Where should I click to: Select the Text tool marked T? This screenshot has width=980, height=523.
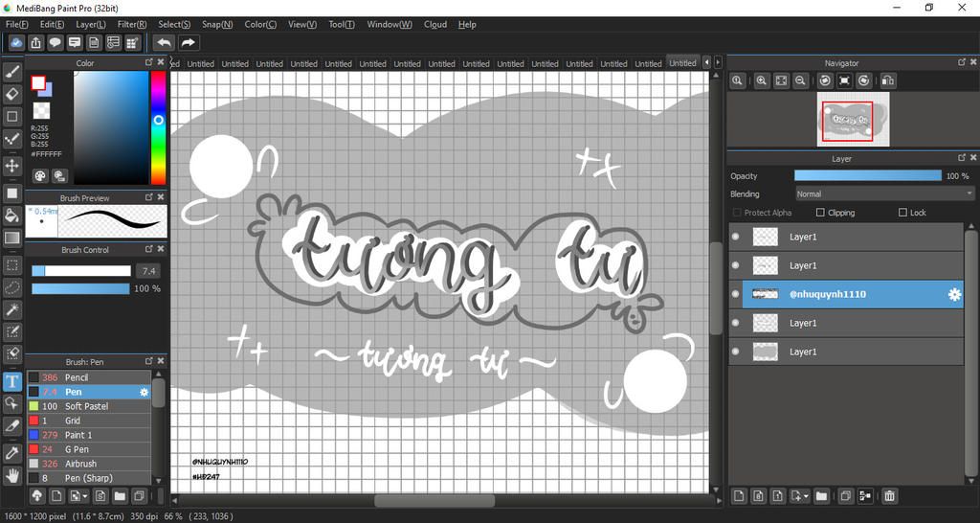point(11,381)
